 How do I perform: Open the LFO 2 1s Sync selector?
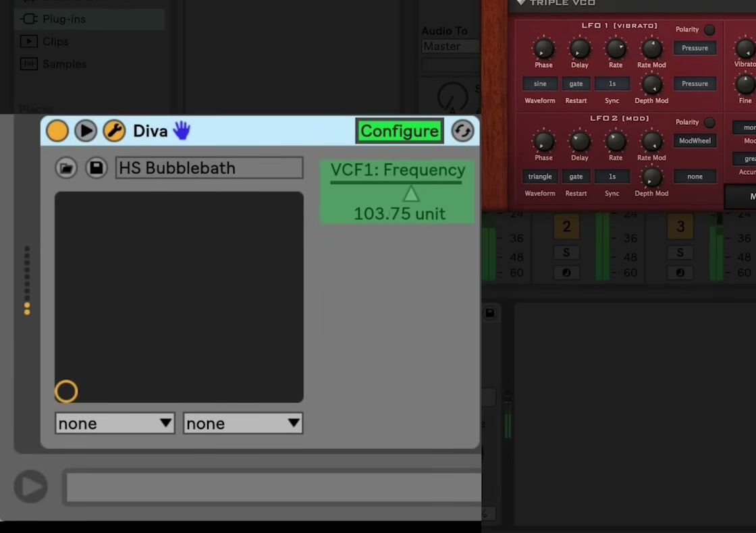coord(612,176)
